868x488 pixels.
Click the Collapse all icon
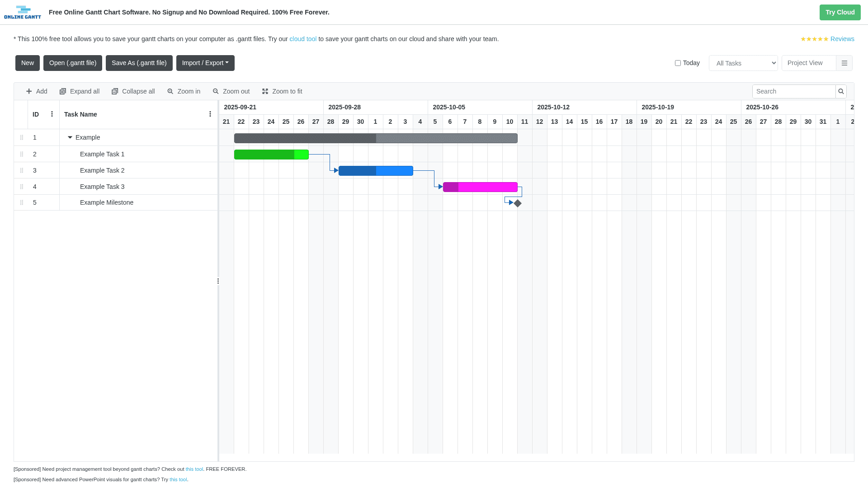[x=115, y=91]
